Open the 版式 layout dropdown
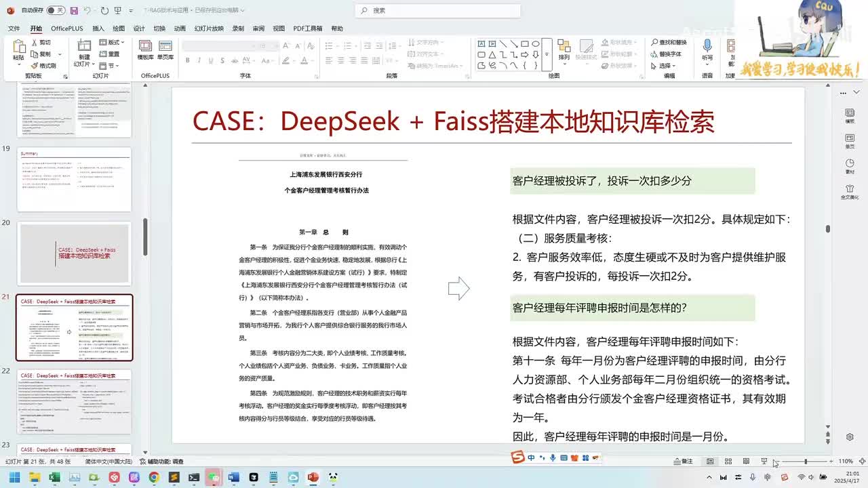 tap(113, 42)
